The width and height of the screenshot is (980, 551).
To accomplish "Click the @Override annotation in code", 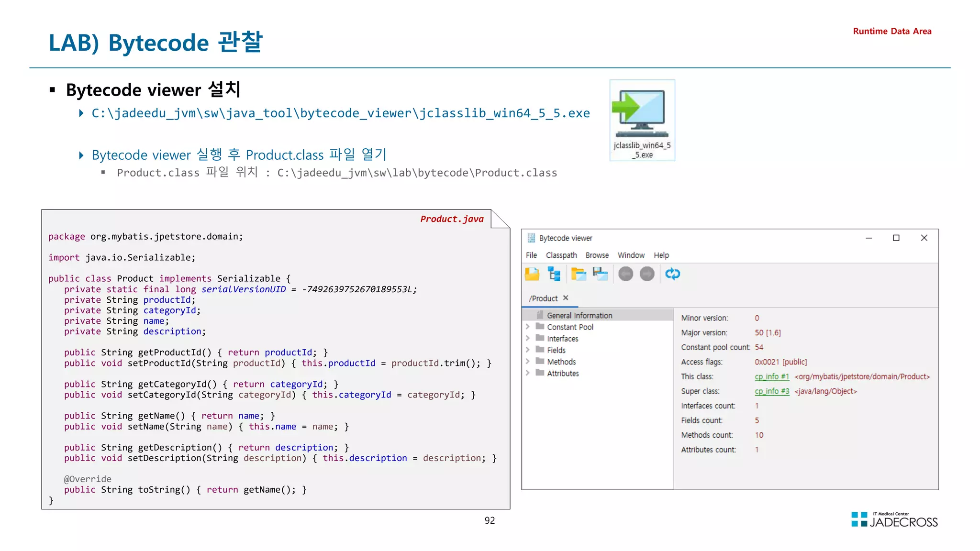I will click(88, 479).
